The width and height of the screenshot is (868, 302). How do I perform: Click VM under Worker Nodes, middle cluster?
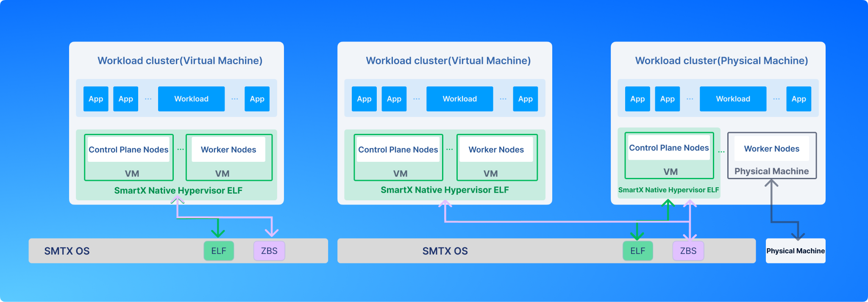[490, 174]
